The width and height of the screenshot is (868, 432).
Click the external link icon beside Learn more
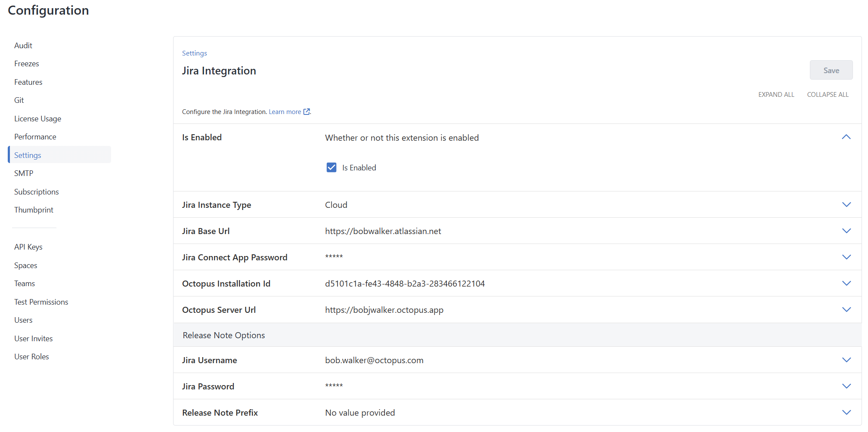coord(307,111)
